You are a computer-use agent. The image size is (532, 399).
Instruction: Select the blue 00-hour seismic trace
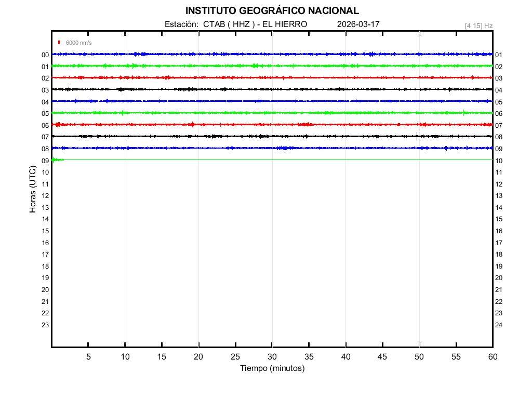[x=272, y=54]
